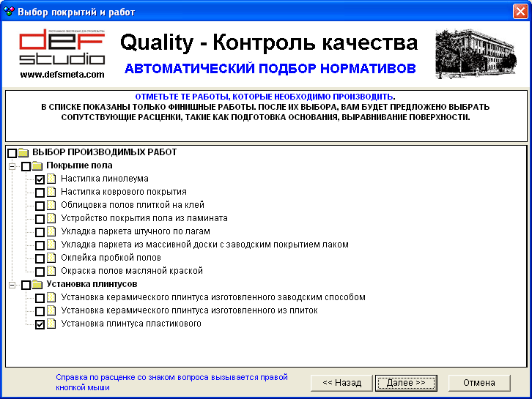The height and width of the screenshot is (399, 532).
Task: Click the document icon next to 'Настилка линолеума'
Action: pos(51,179)
